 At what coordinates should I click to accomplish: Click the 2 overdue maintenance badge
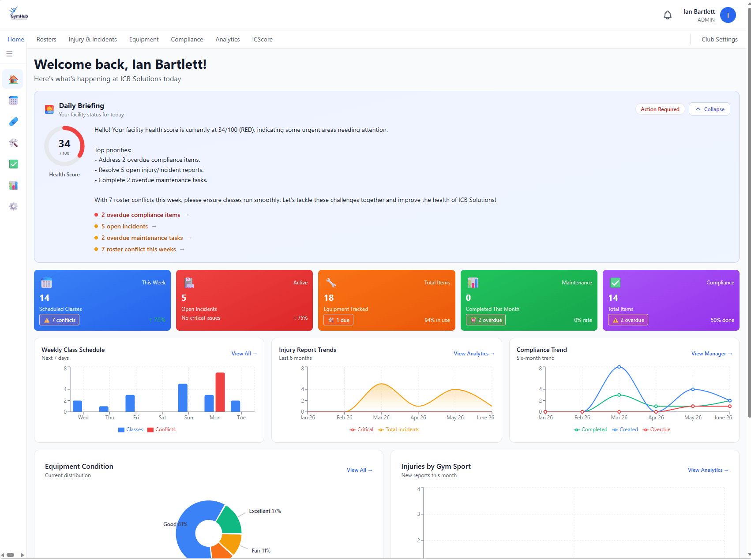click(x=485, y=320)
